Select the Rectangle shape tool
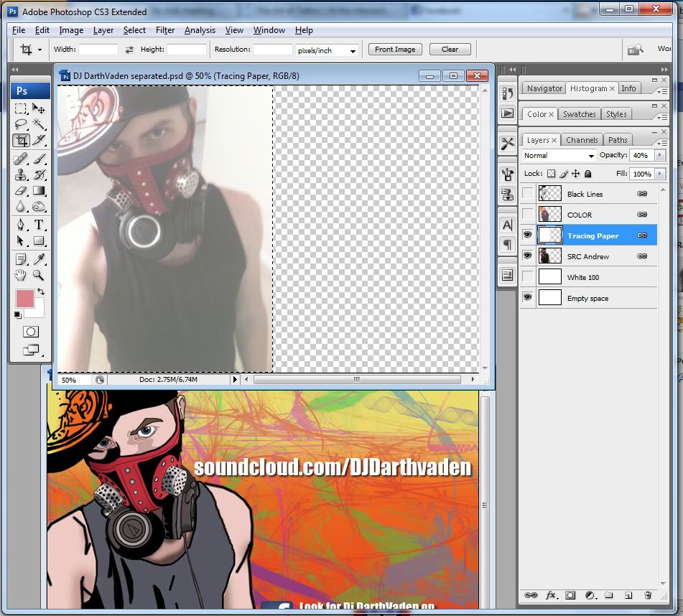 39,241
